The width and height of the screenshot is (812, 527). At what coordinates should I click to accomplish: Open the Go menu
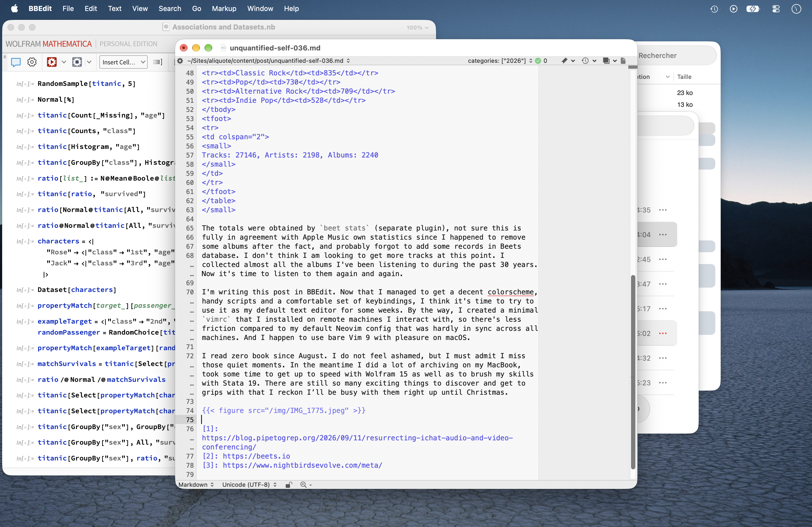coord(197,9)
